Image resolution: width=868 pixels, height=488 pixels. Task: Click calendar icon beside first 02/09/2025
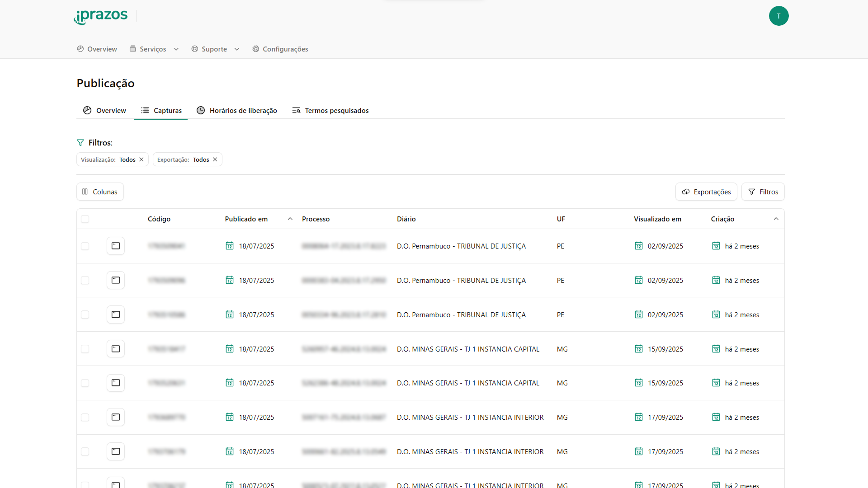pyautogui.click(x=639, y=246)
